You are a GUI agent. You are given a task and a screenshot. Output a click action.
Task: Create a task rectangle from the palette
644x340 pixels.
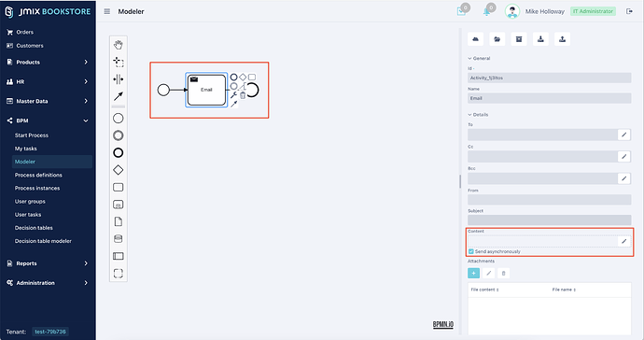tap(119, 187)
